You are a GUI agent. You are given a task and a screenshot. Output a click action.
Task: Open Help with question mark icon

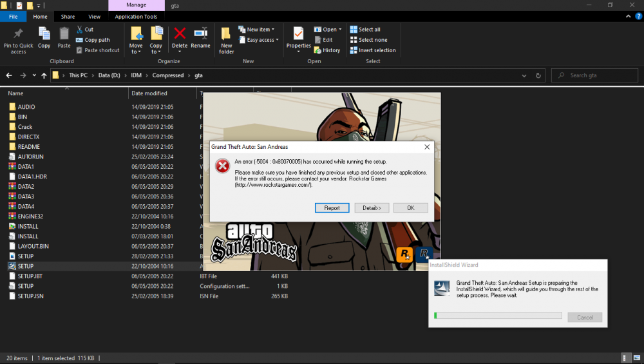639,17
